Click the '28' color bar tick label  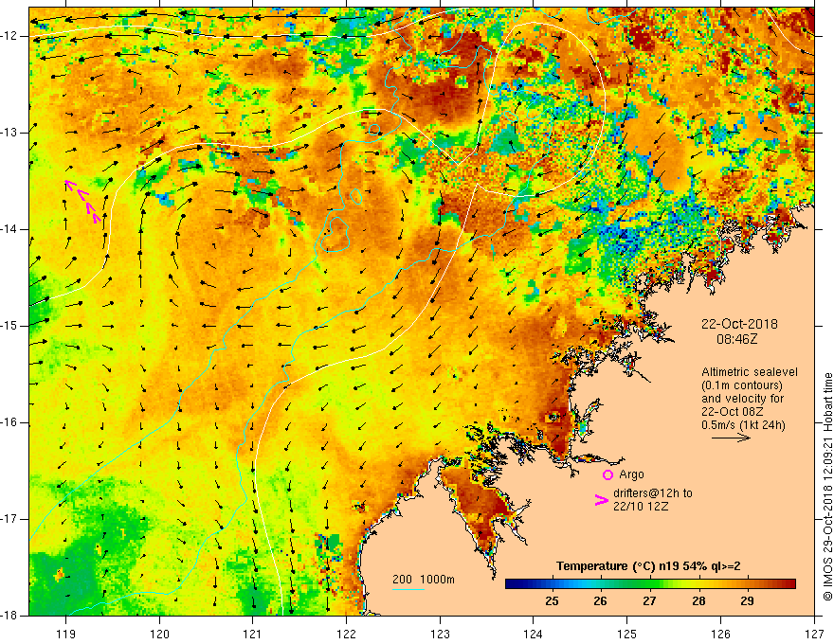pos(698,601)
